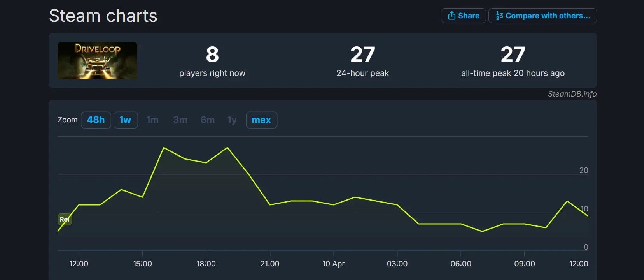Click the numbered-list icon in Compare button
The width and height of the screenshot is (644, 280).
[499, 16]
